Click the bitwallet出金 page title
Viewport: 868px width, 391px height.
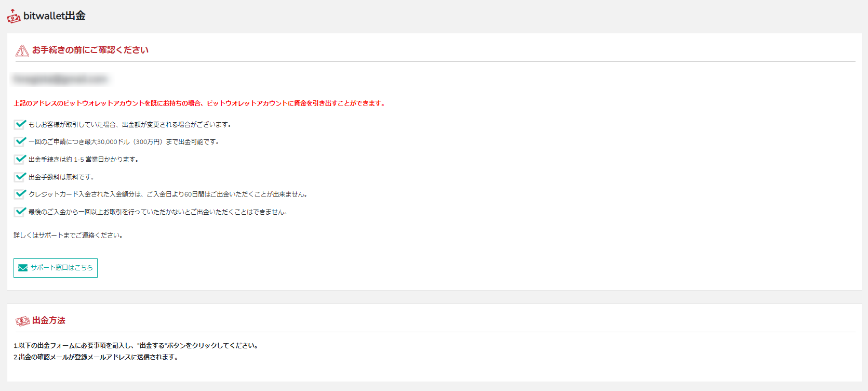[x=55, y=16]
